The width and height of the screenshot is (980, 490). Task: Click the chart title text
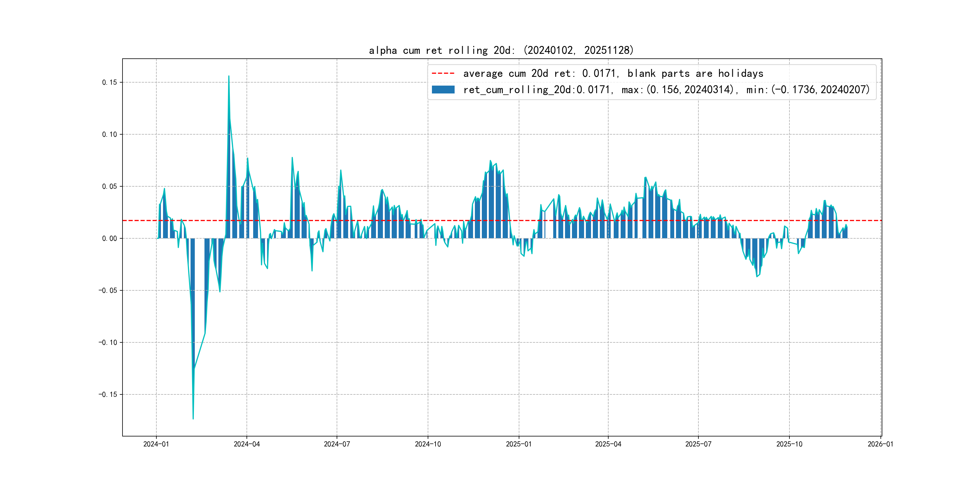[x=501, y=50]
